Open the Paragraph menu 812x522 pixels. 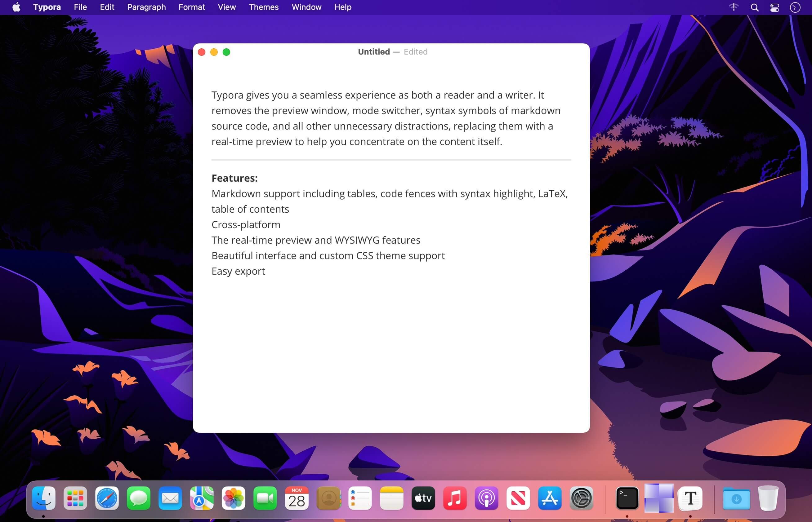point(146,7)
